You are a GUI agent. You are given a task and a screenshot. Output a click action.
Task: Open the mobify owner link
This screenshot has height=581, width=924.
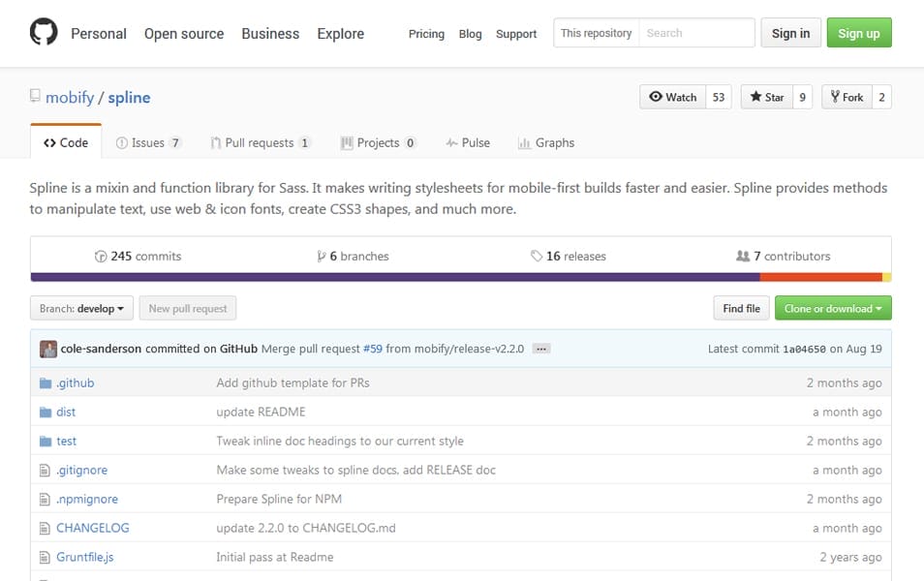pos(70,97)
